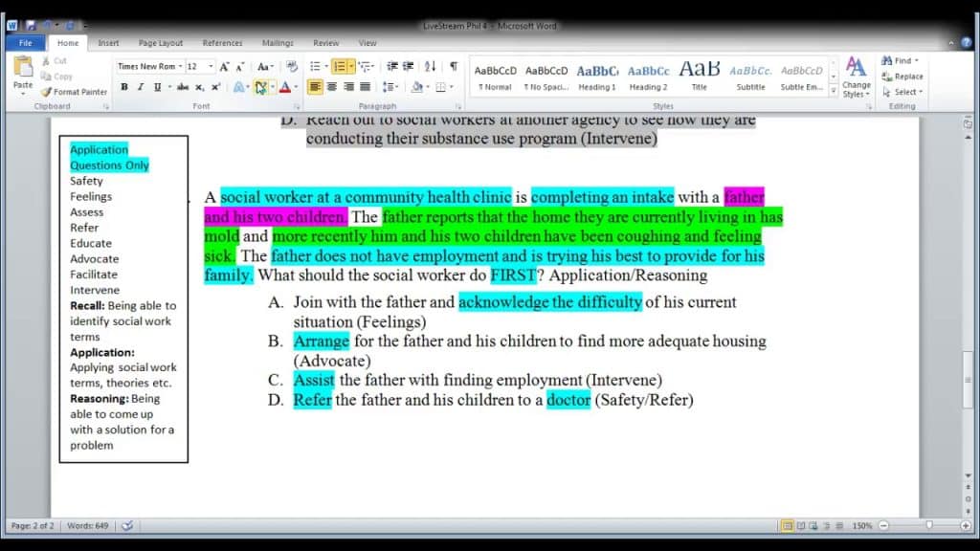Click the Borders icon
Image resolution: width=980 pixels, height=551 pixels.
440,87
